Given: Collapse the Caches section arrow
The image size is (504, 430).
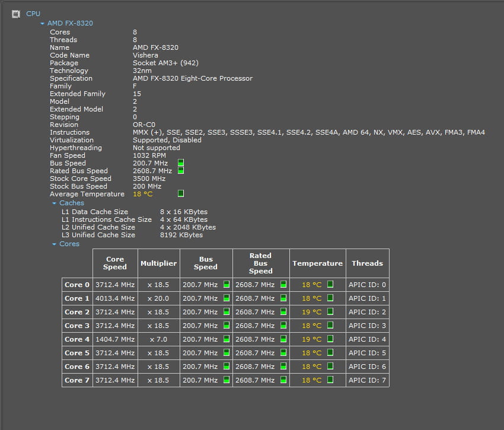Looking at the screenshot, I should (x=55, y=203).
